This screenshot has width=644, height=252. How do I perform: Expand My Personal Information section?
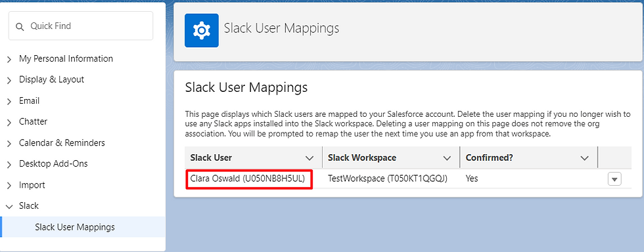pyautogui.click(x=9, y=60)
